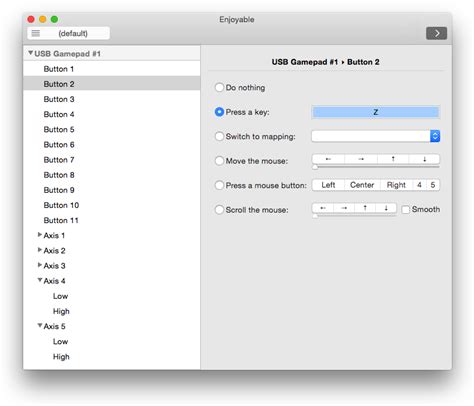Screen dimensions: 474x406
Task: Select Button 5 in the input list
Action: 112,129
